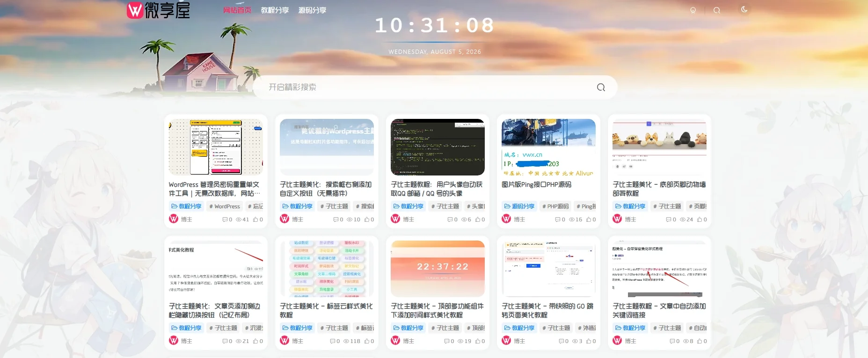Click the magnifier icon inside the search box

point(601,87)
